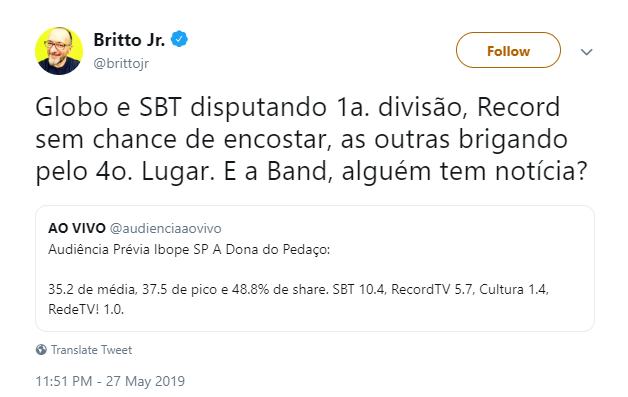Click the 11:51 PM time
The image size is (628, 397).
tap(64, 381)
